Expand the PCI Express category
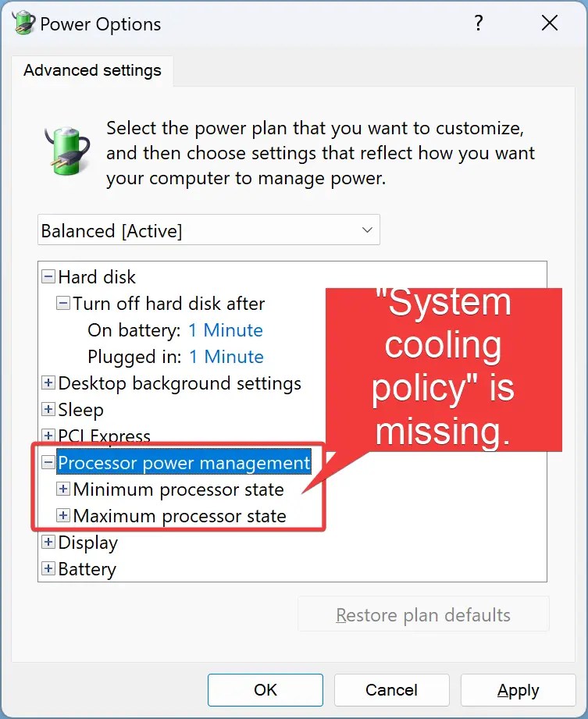Image resolution: width=588 pixels, height=719 pixels. (48, 436)
